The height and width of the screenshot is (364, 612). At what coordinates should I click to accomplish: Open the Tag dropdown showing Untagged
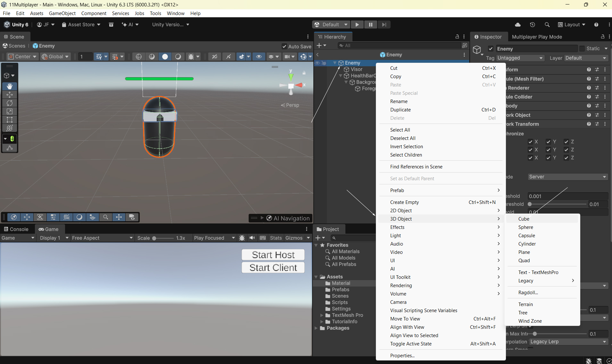pyautogui.click(x=520, y=58)
